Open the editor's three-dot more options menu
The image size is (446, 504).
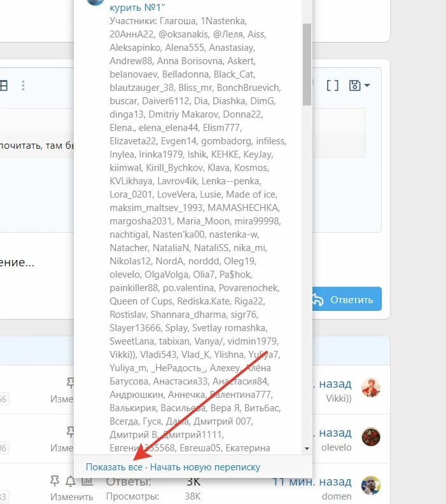pos(23,86)
